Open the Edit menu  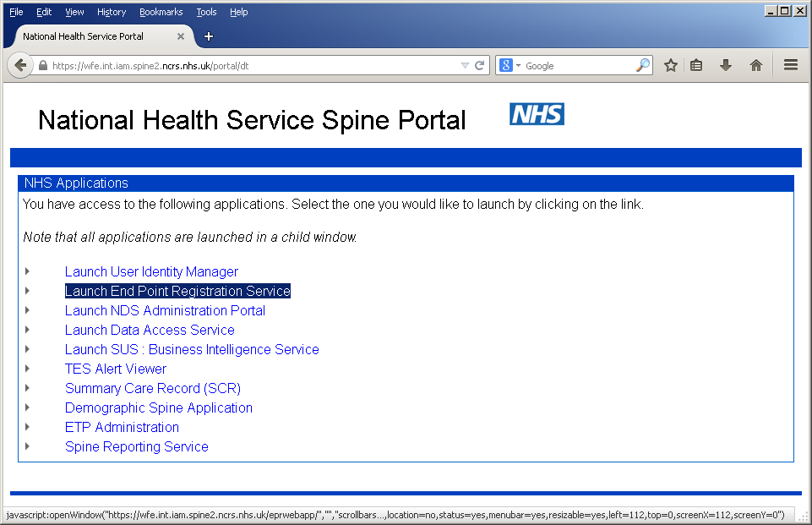[x=44, y=12]
